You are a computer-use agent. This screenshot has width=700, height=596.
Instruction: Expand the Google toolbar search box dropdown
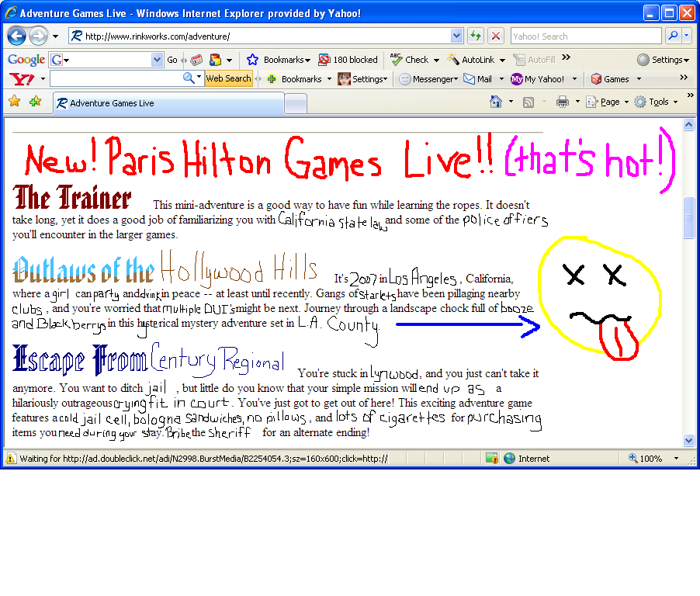157,60
